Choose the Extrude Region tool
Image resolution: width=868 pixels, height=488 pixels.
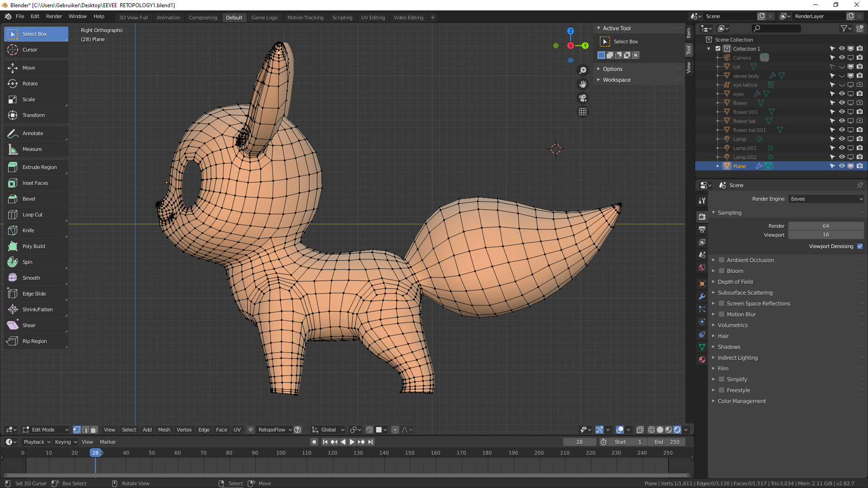[x=39, y=167]
